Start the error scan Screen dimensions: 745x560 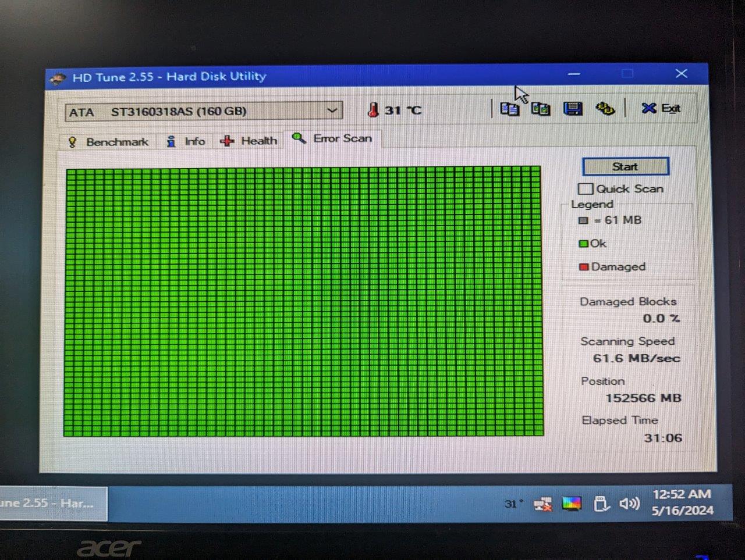(625, 167)
